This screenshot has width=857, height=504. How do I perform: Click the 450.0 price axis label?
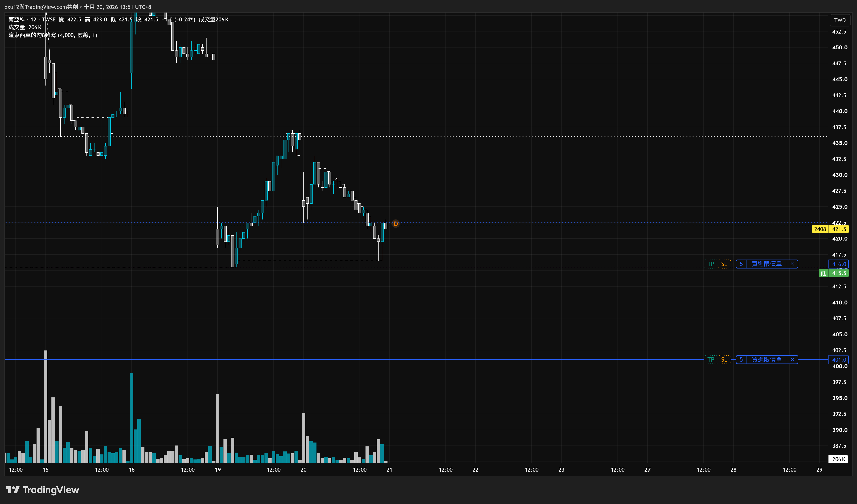(x=840, y=48)
